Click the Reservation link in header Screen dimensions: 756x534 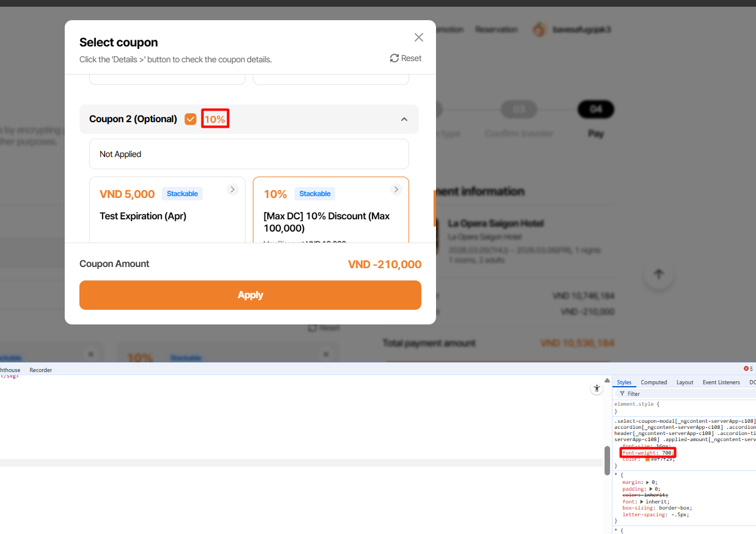[x=496, y=29]
